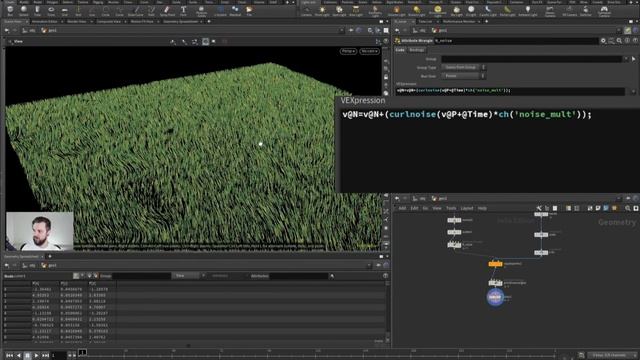640x360 pixels.
Task: Click the VEXpression code field in parameters
Action: pos(510,91)
